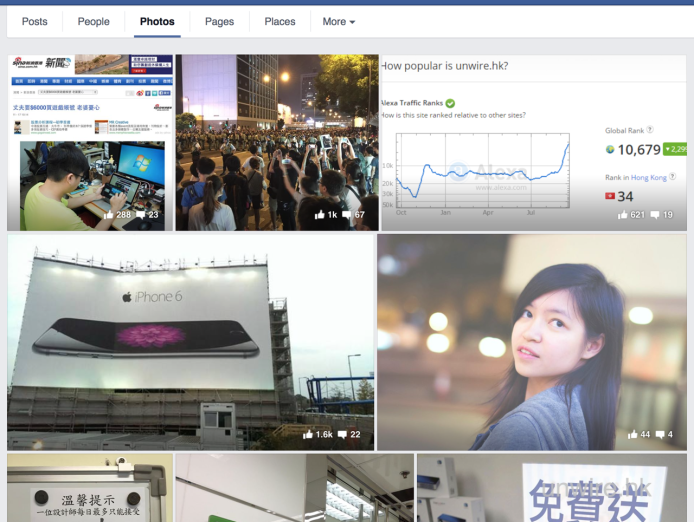Click the Apple logo on the iPhone 6 billboard

pyautogui.click(x=127, y=296)
